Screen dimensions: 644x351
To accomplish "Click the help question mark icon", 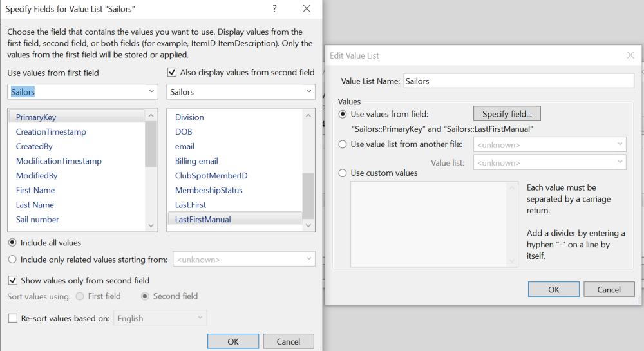I will point(275,9).
